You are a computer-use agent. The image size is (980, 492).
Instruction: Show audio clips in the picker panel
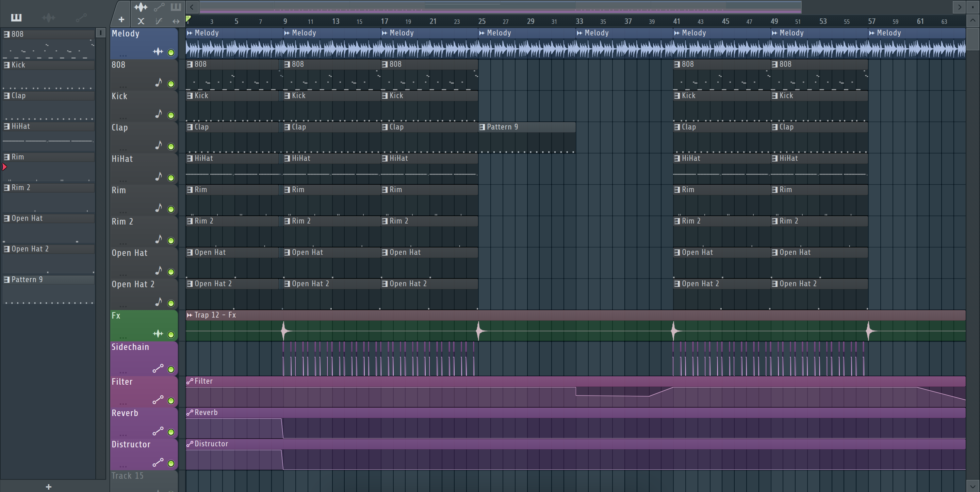pos(48,17)
